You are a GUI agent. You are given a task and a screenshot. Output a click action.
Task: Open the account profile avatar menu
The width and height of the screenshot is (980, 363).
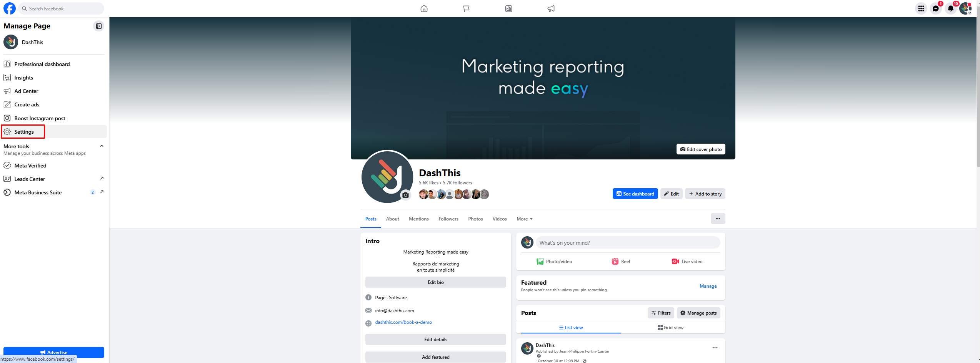965,8
